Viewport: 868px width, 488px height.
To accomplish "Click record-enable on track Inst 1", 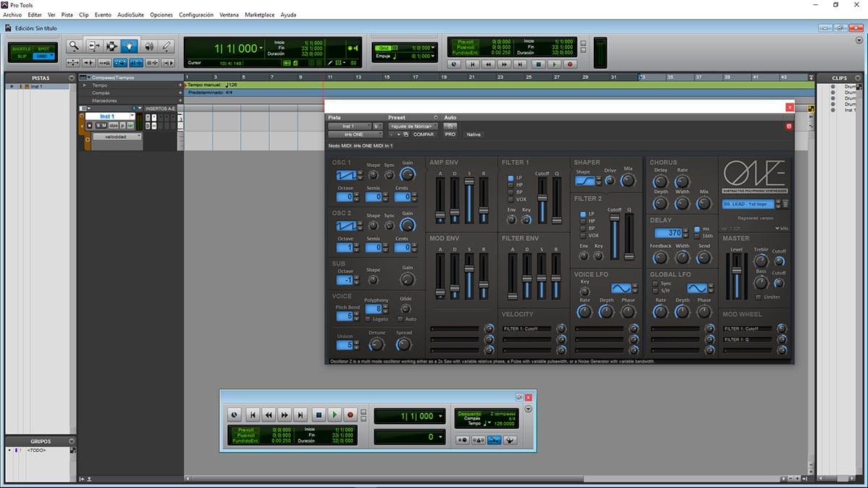I will coord(90,126).
